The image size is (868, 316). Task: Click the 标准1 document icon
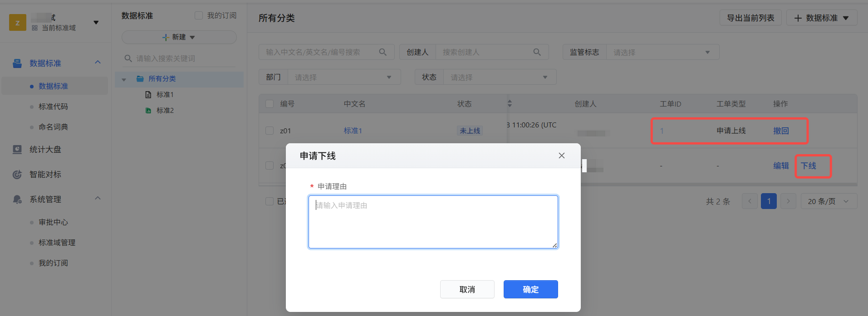[x=148, y=95]
